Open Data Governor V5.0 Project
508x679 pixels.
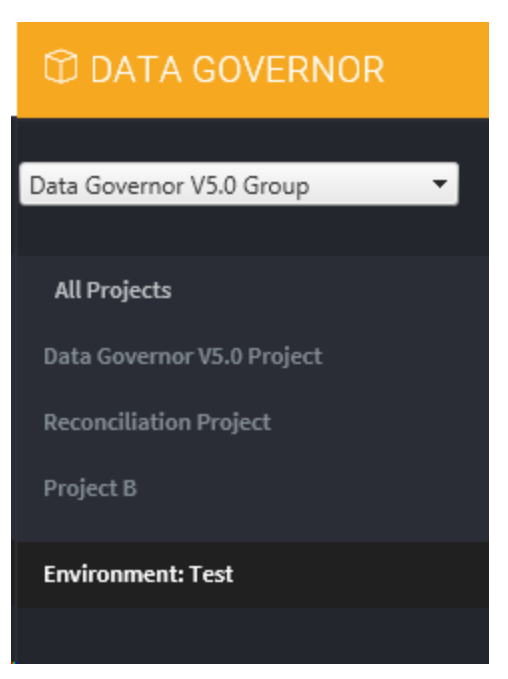183,357
